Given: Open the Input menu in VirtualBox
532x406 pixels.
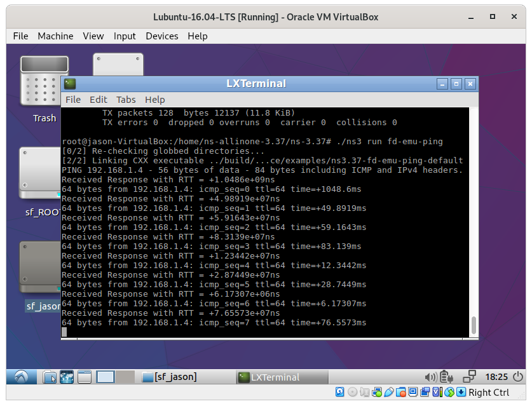Looking at the screenshot, I should pyautogui.click(x=125, y=36).
